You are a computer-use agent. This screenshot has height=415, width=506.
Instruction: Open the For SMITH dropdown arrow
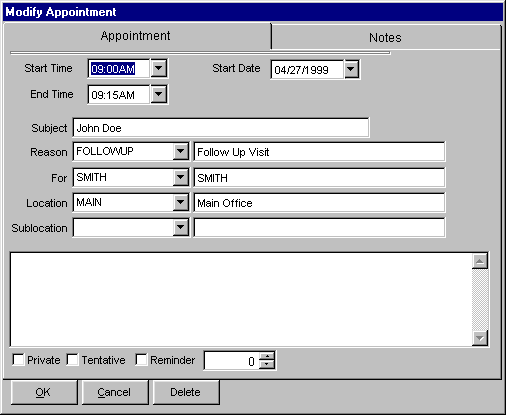pos(181,177)
